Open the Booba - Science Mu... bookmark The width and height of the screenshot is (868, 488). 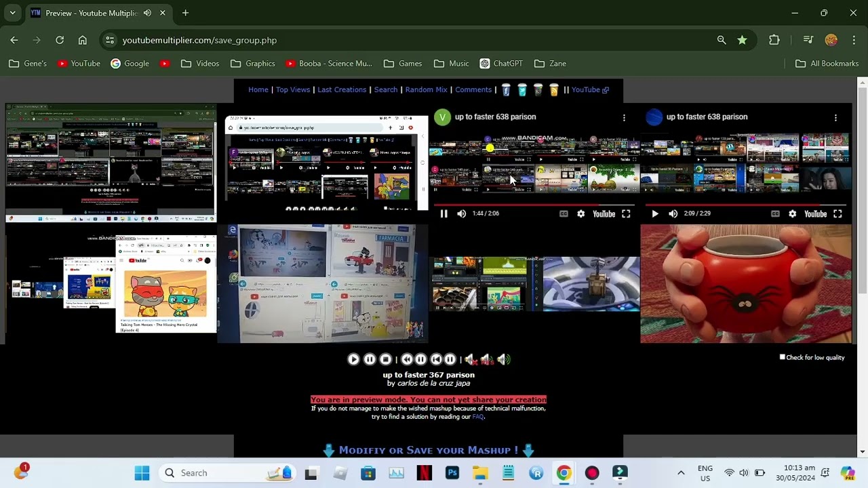[329, 64]
